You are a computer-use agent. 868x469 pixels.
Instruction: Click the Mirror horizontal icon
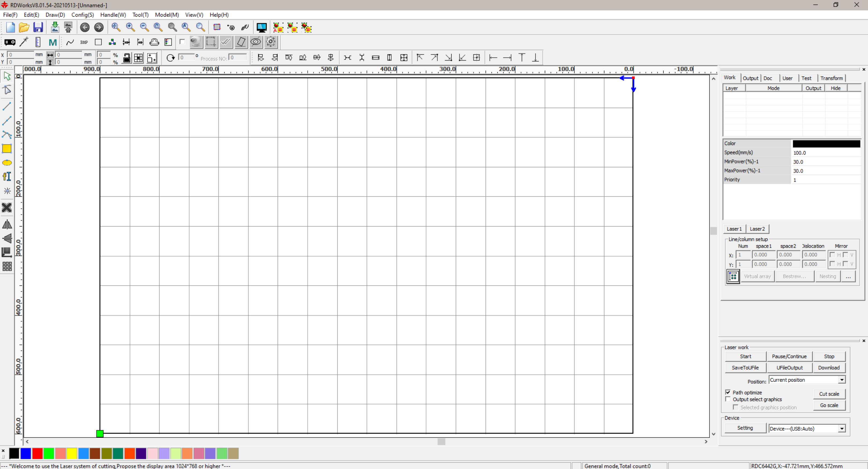pyautogui.click(x=7, y=224)
